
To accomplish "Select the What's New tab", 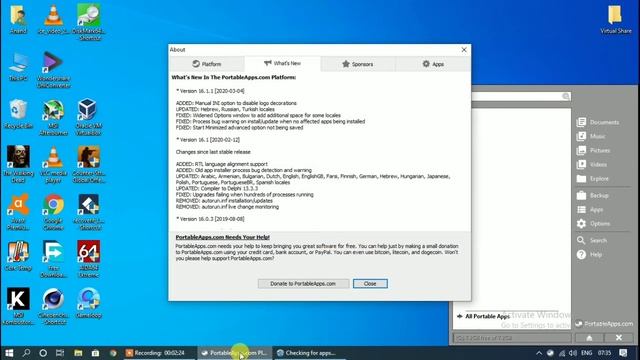I will pos(282,63).
